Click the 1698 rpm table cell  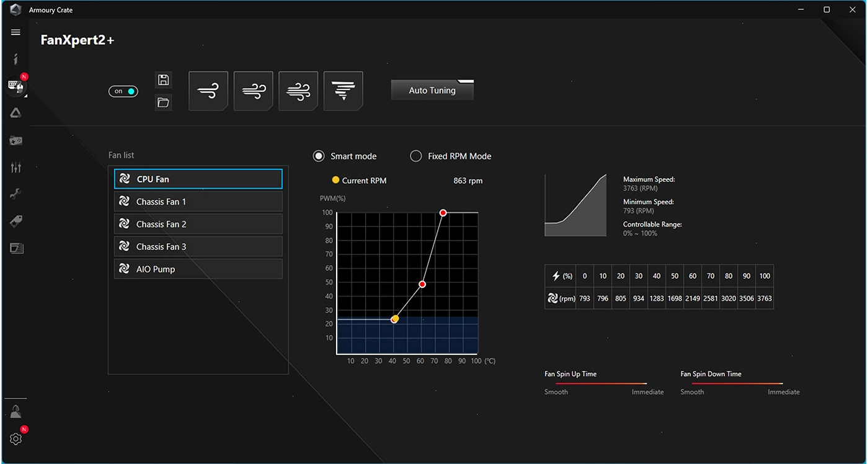pyautogui.click(x=675, y=298)
